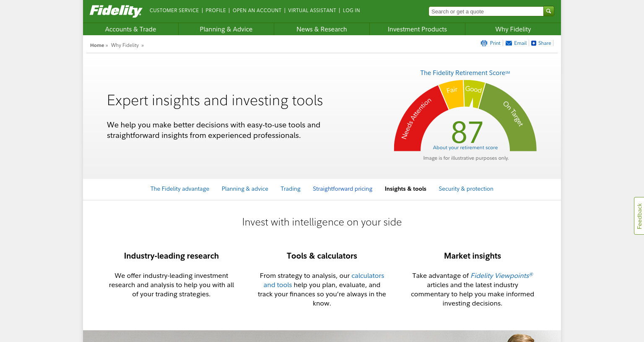Click 'Invest with intelligence on your side' heading
This screenshot has height=342, width=644.
[x=322, y=222]
